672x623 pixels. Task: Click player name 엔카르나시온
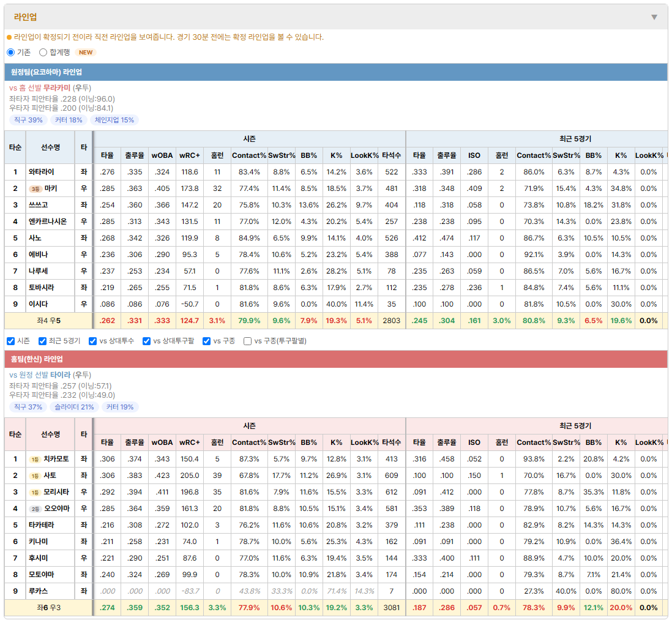48,222
